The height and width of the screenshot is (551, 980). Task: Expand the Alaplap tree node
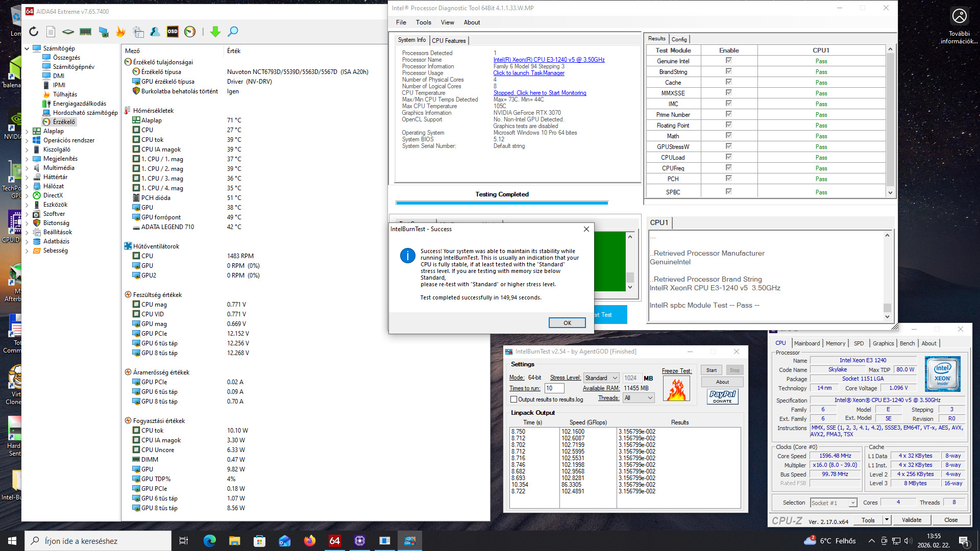tap(27, 131)
